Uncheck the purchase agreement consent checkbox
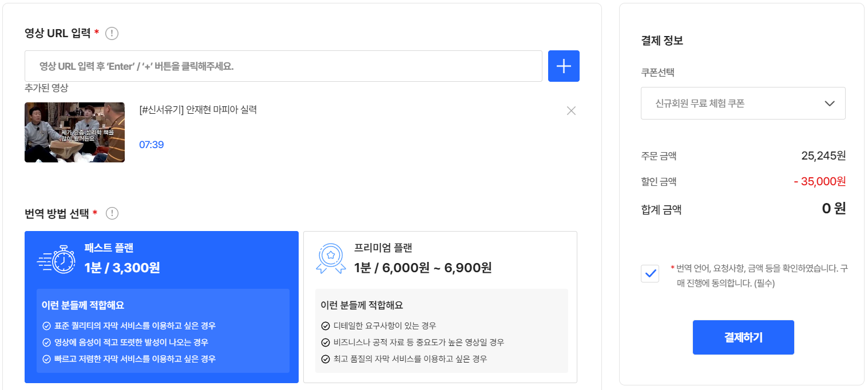 [x=650, y=274]
